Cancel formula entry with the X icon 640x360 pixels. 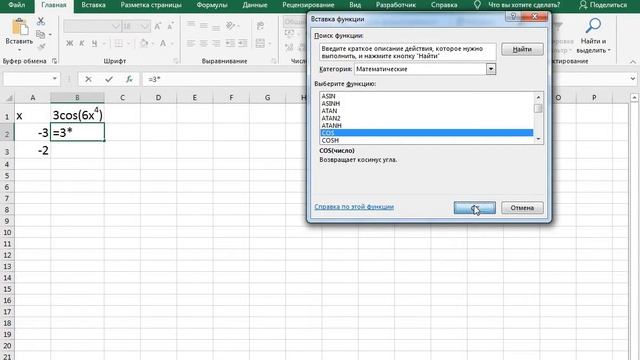click(88, 79)
